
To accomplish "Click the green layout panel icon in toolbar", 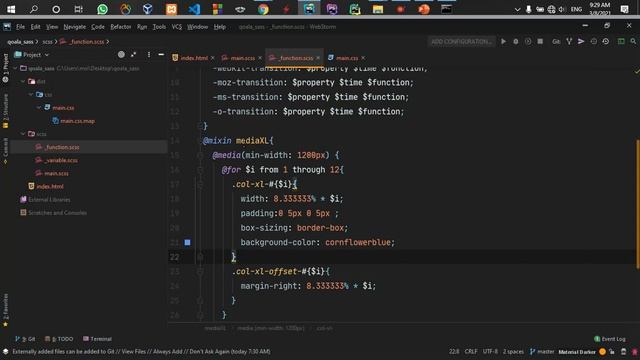I will [621, 41].
